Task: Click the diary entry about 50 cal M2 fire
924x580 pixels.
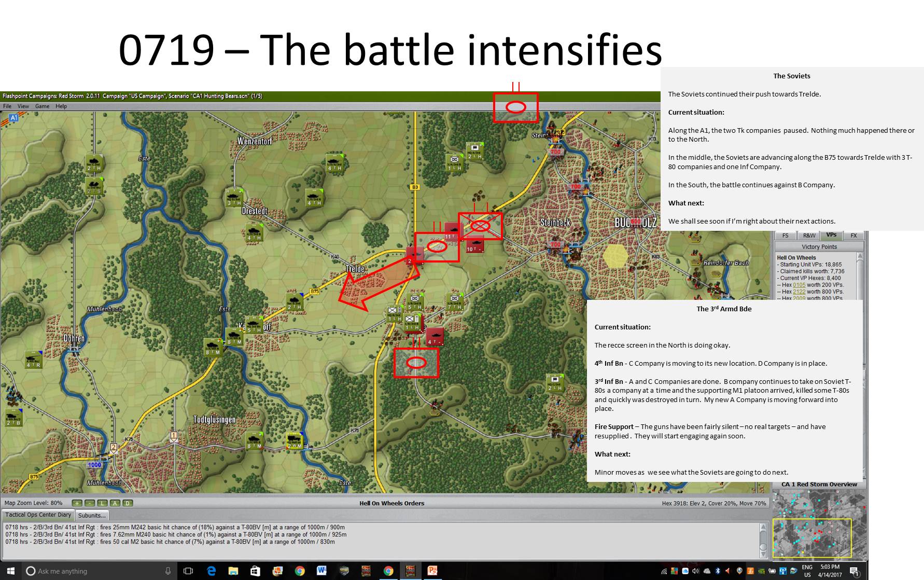Action: click(x=170, y=542)
